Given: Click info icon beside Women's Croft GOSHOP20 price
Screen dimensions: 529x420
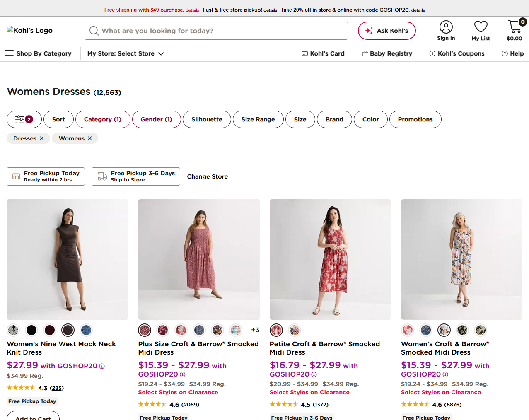Looking at the screenshot, I should (x=445, y=374).
